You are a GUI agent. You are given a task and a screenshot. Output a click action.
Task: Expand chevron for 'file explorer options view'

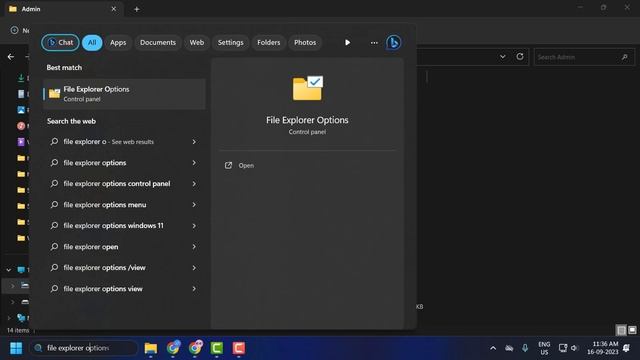[194, 289]
